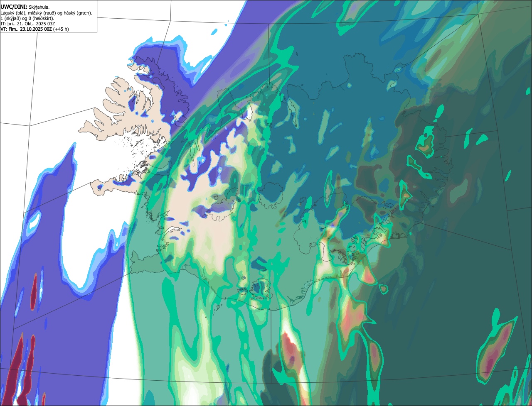Click the "VT: Fim.. 23.10.2025 00Z (+45 h)" line

coord(34,29)
